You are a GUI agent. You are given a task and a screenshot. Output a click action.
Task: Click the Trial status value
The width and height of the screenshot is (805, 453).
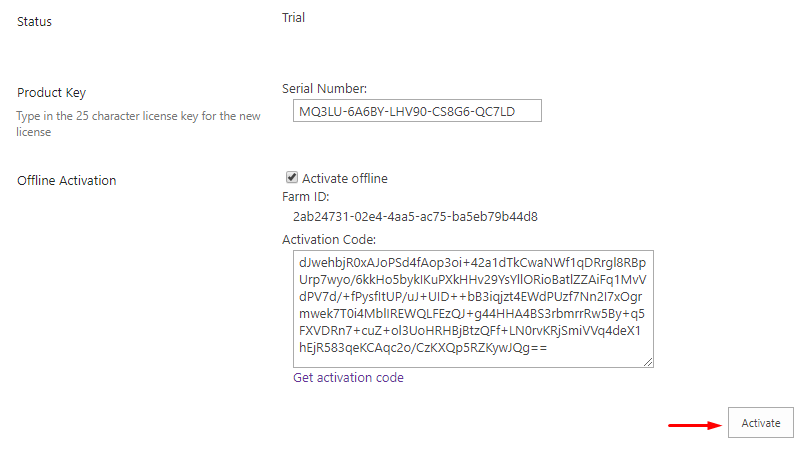(293, 17)
